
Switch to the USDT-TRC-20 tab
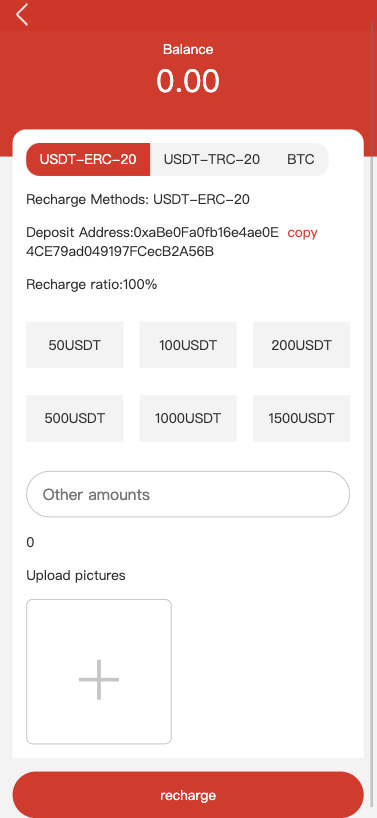pos(212,159)
